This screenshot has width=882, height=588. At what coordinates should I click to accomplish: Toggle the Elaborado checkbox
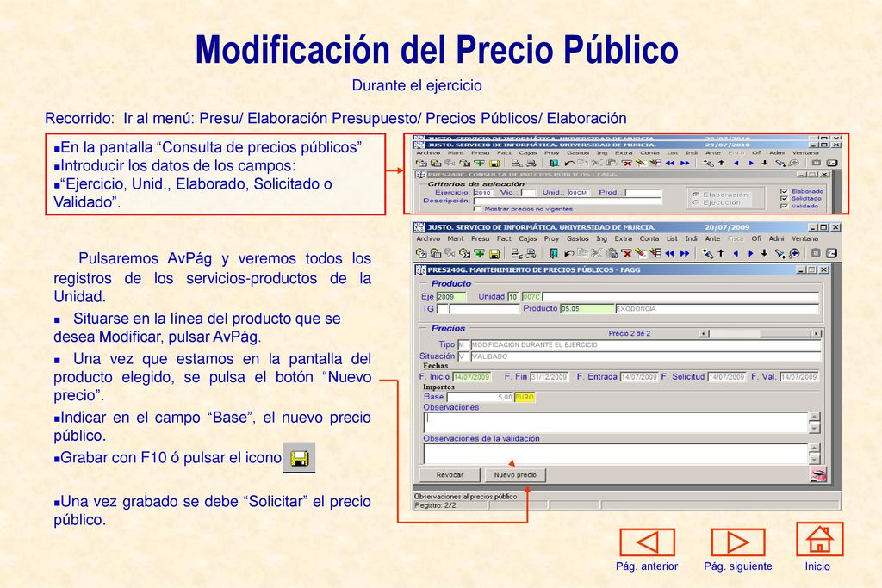(784, 191)
